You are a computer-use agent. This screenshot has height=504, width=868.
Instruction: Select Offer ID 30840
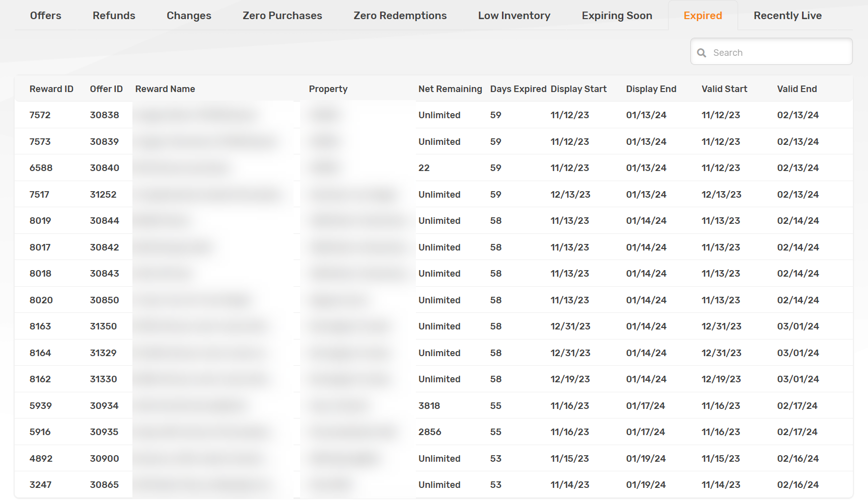tap(104, 168)
